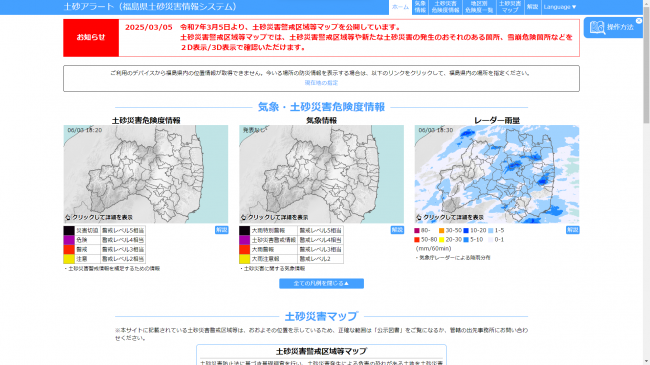Screen dimensions: 650x365
Task: Click クリックして詳細を表示 on 土砂災害危険度情報 map
Action: coord(99,217)
